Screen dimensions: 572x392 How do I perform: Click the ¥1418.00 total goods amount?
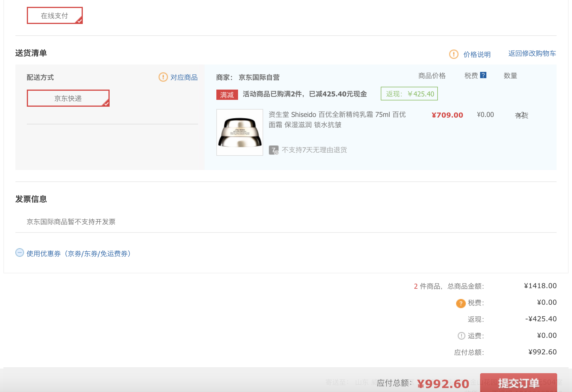[x=540, y=286]
